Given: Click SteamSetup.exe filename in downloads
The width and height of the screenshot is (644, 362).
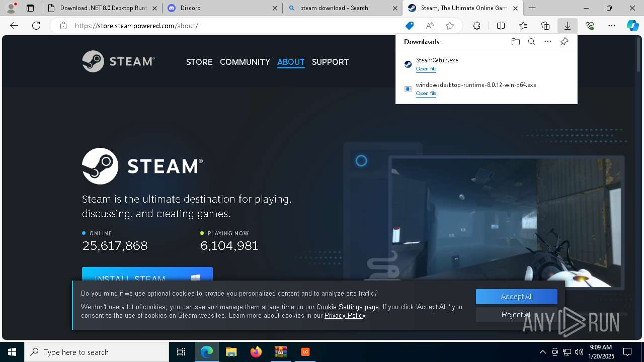Looking at the screenshot, I should pyautogui.click(x=437, y=60).
